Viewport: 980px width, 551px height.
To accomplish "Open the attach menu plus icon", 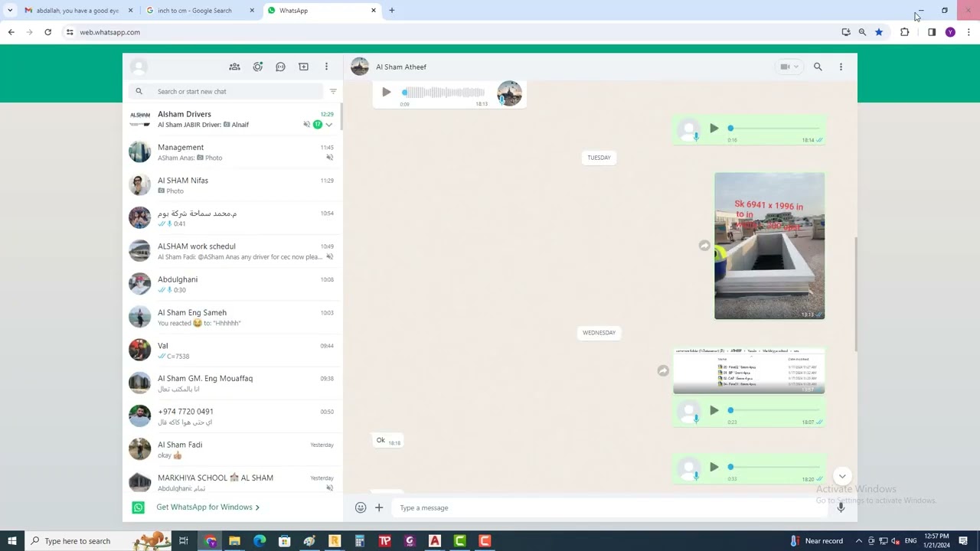I will tap(379, 507).
